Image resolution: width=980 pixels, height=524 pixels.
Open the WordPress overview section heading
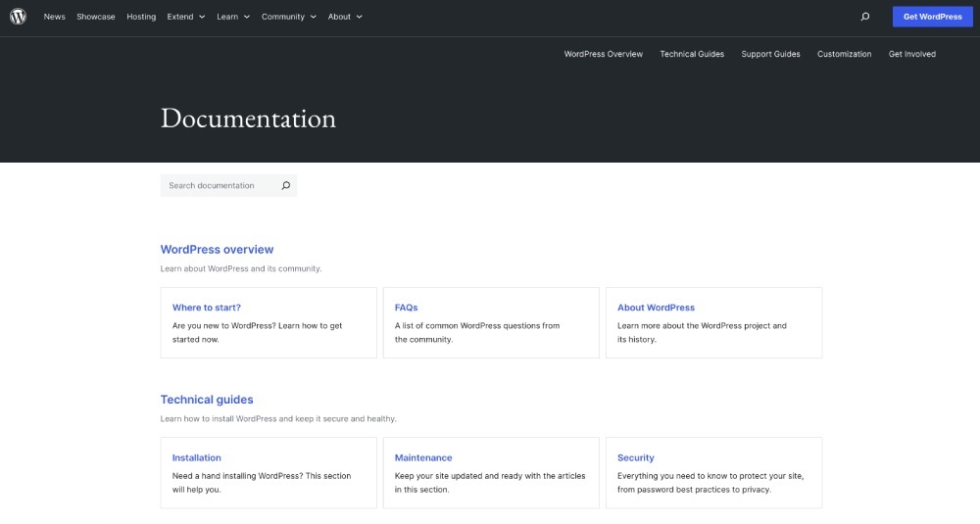[217, 249]
